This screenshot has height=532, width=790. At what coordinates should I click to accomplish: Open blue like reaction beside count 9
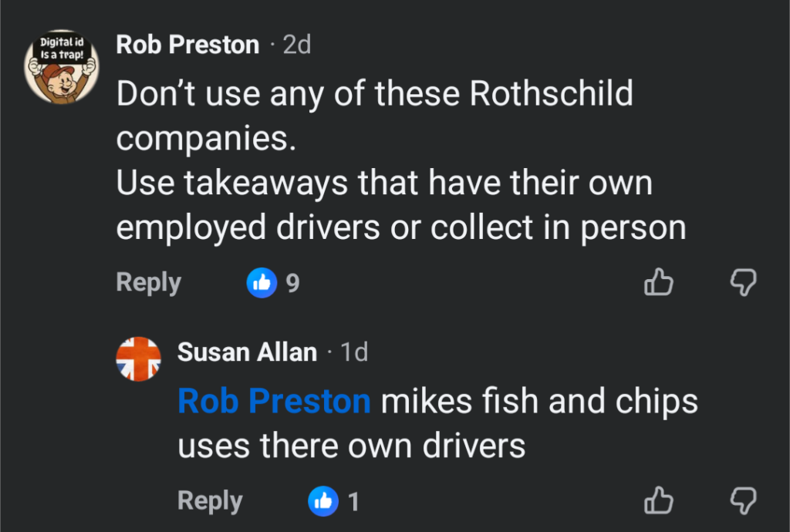click(x=262, y=283)
